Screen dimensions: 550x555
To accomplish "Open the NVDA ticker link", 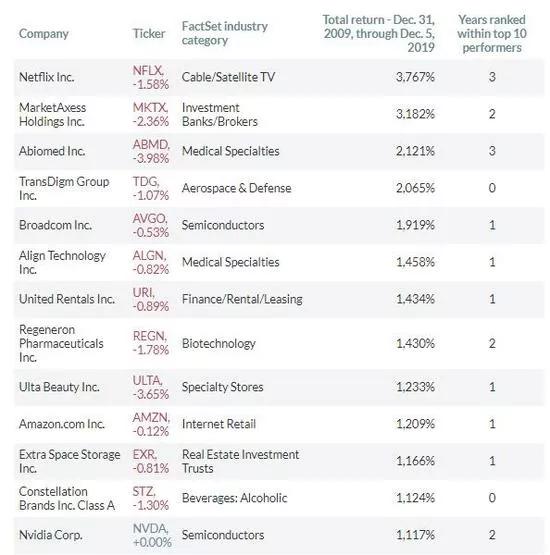I will [150, 529].
